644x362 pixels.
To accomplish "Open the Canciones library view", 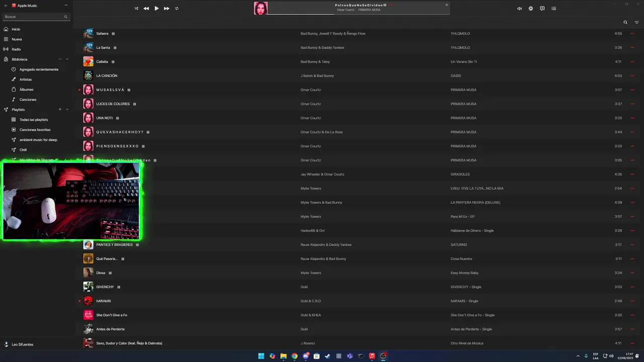I will 28,100.
